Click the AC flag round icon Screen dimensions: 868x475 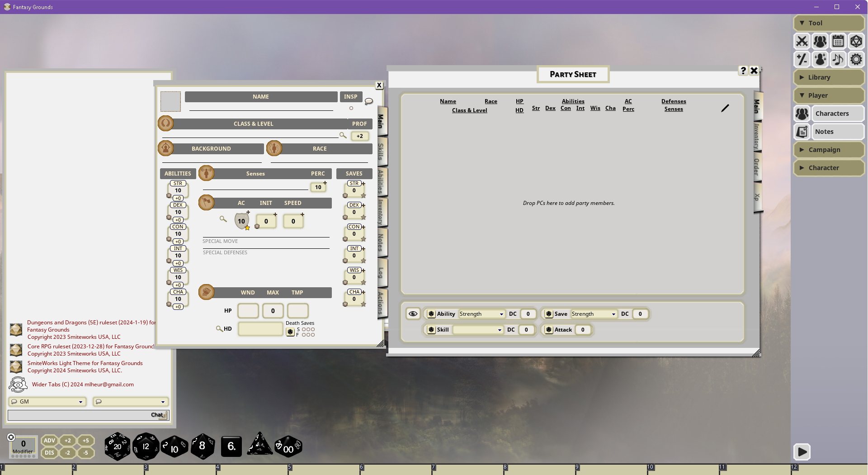point(206,202)
